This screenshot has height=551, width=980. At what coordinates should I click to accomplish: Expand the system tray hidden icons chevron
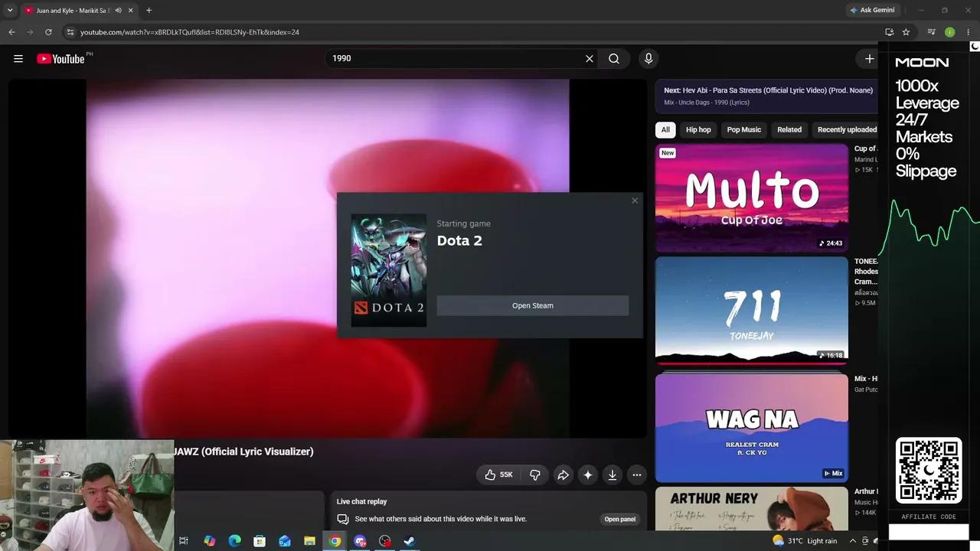[x=852, y=541]
